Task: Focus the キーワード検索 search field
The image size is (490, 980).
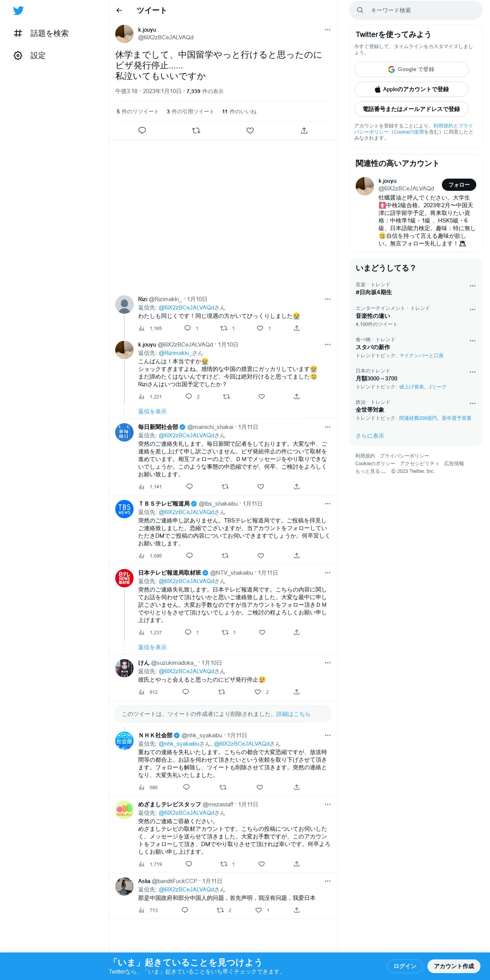Action: (416, 10)
